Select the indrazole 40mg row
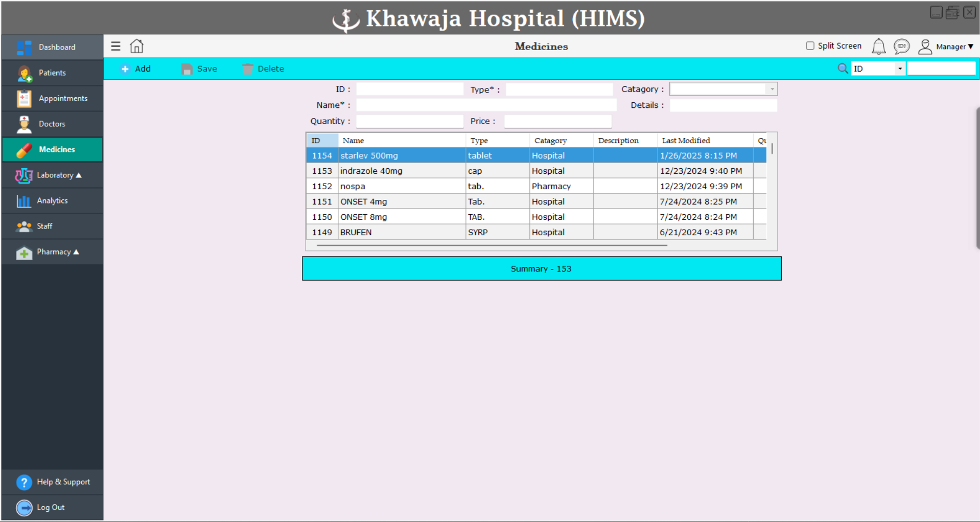This screenshot has height=522, width=980. coord(536,171)
